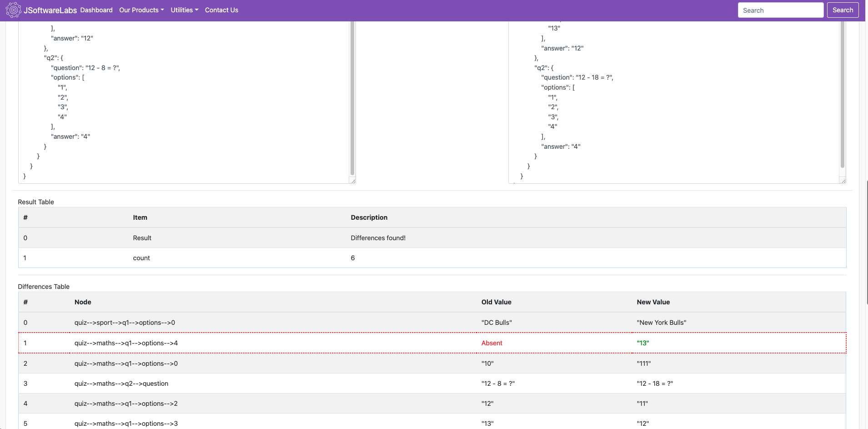The image size is (868, 429).
Task: Select node quiz-->maths-->q1-->options-->3
Action: coord(126,424)
